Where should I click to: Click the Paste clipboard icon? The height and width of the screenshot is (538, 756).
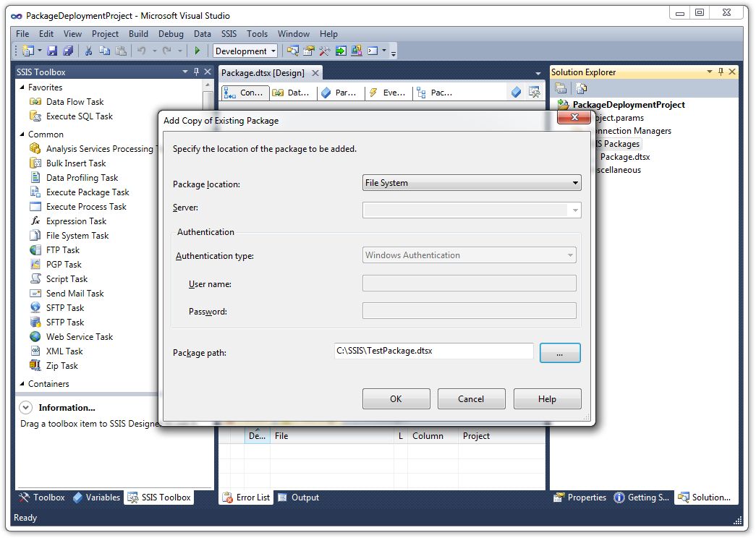[121, 51]
